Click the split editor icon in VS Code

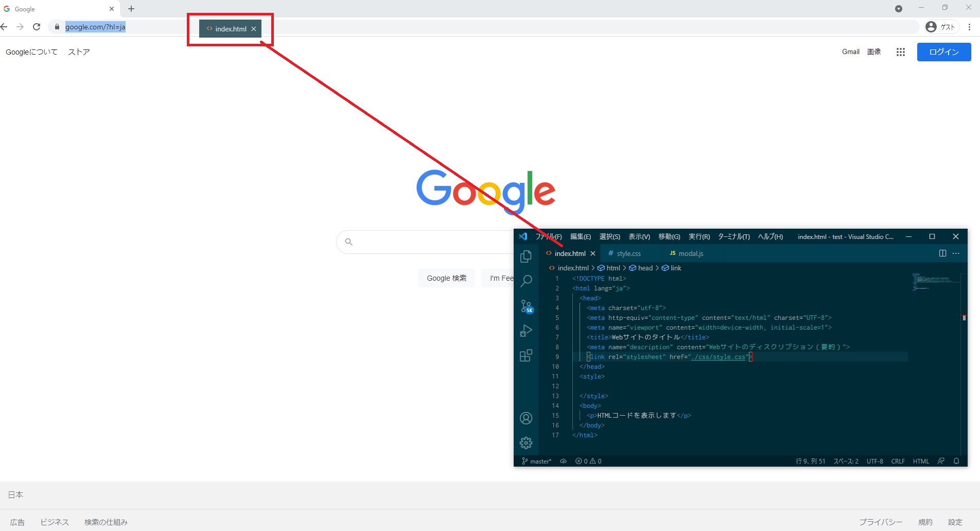[x=942, y=253]
